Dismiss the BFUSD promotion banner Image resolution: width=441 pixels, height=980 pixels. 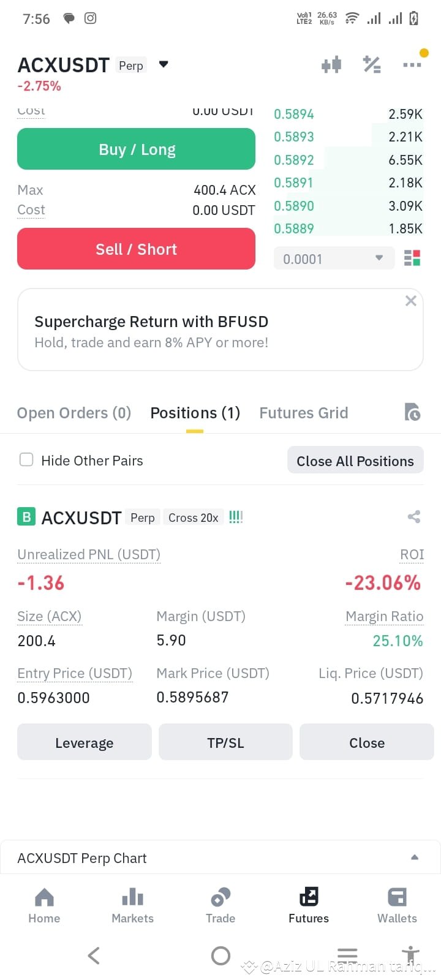[x=411, y=301]
